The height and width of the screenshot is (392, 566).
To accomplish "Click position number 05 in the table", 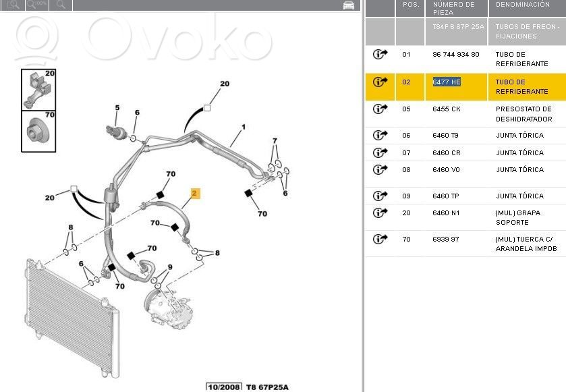I will (406, 109).
